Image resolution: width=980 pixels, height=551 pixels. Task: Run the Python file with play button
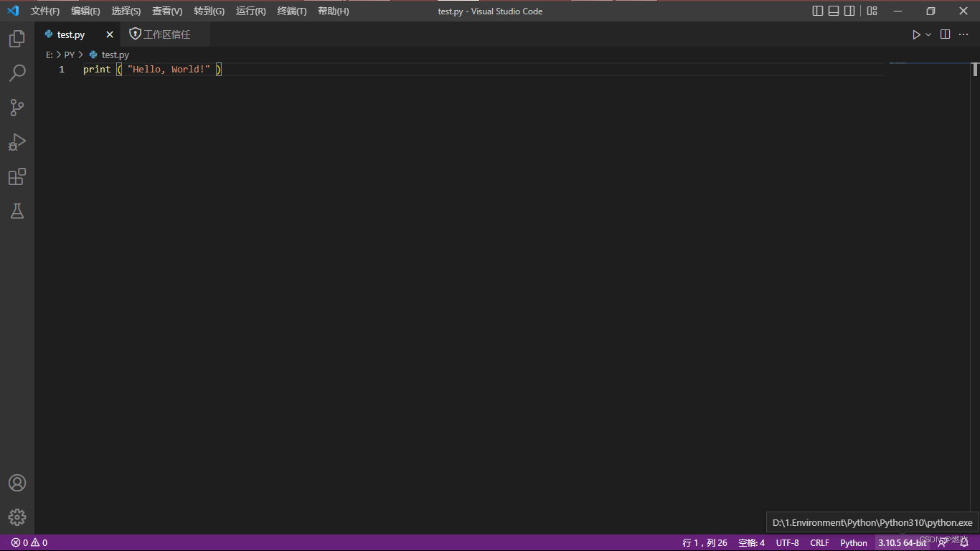(x=916, y=34)
